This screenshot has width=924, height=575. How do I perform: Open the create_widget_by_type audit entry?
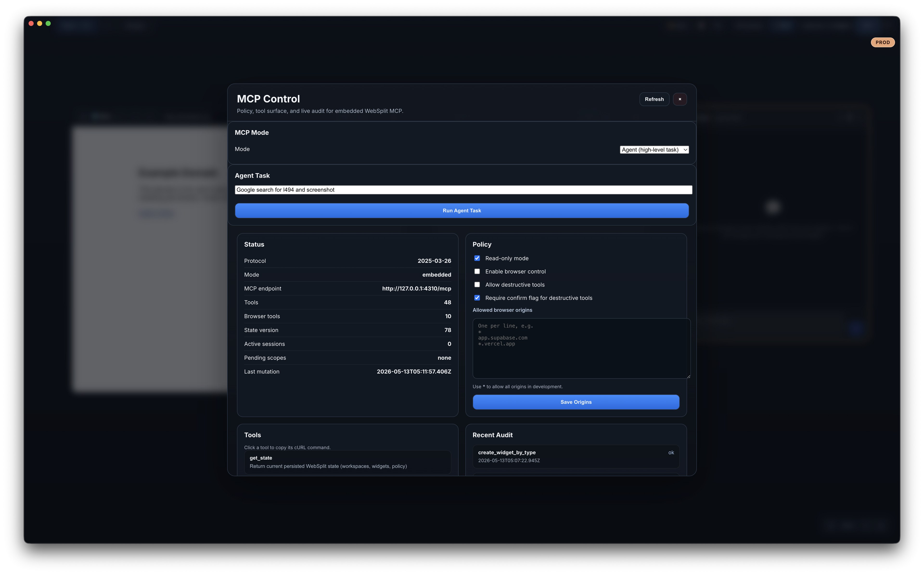[x=576, y=456]
